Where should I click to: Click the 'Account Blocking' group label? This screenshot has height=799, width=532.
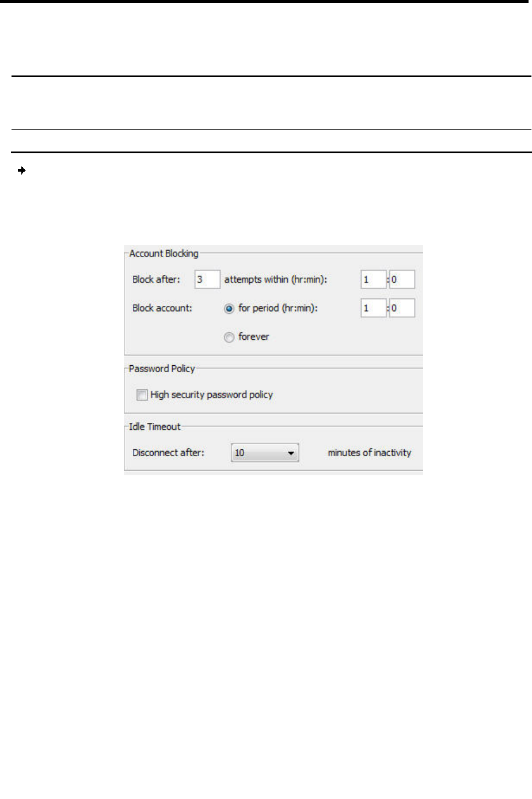(164, 253)
